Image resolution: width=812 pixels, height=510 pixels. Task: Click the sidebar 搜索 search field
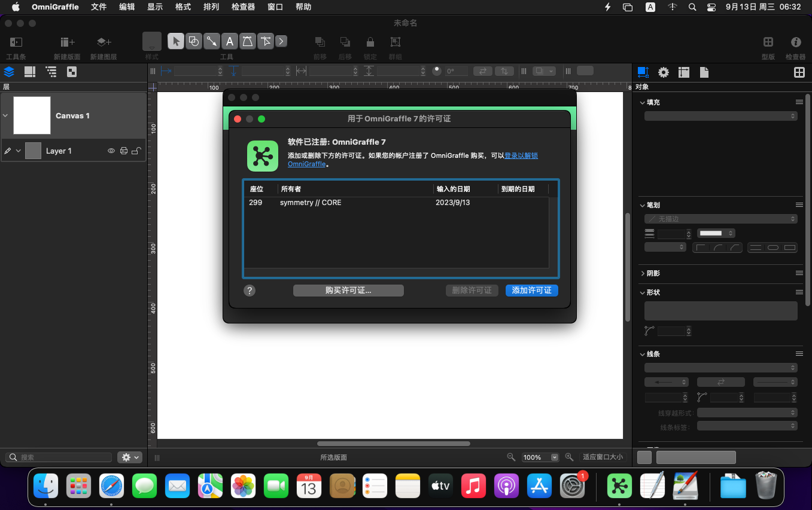pyautogui.click(x=59, y=457)
